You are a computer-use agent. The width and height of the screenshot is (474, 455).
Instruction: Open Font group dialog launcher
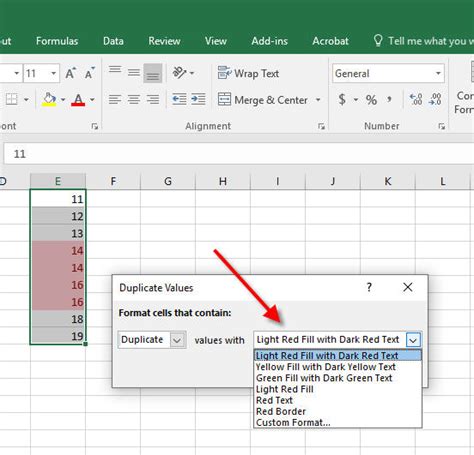click(x=95, y=126)
